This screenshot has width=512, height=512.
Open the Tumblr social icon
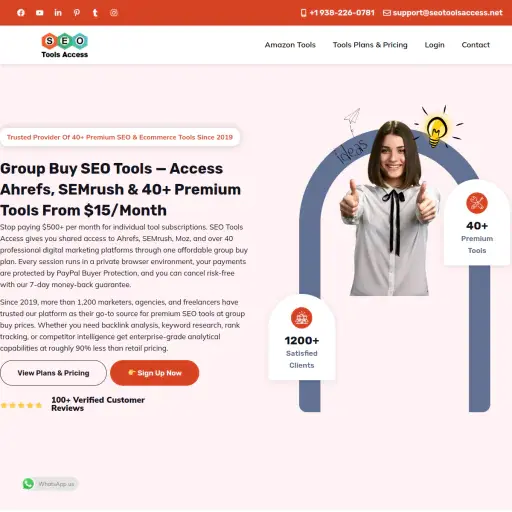coord(95,13)
